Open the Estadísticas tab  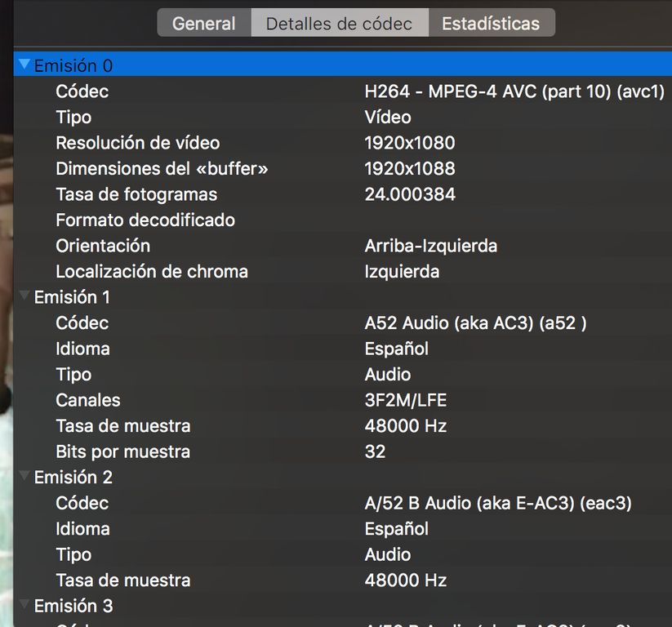[490, 24]
